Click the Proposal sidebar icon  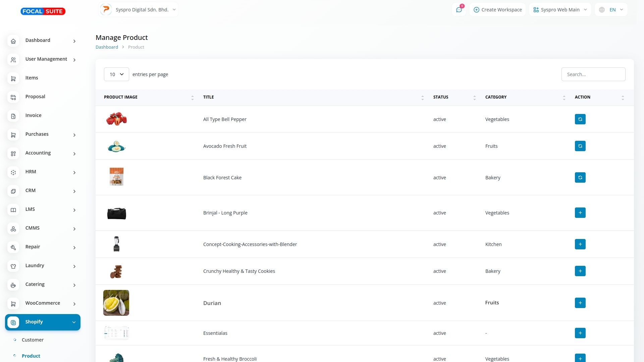13,97
